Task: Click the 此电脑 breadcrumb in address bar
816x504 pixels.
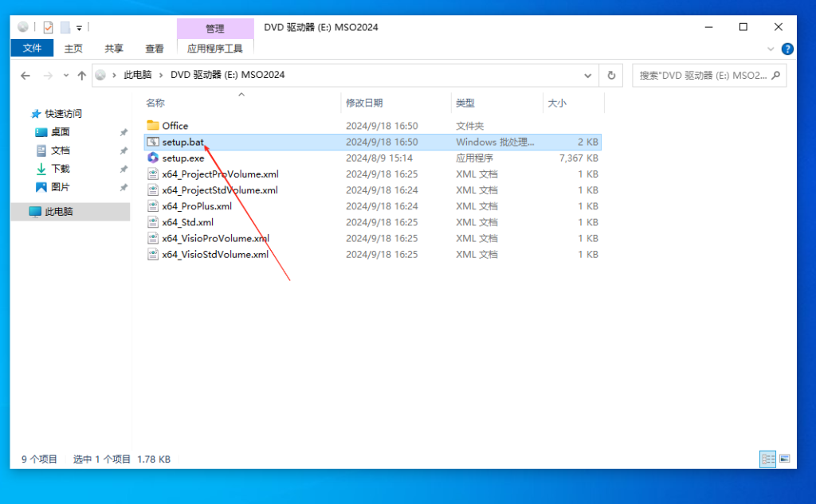Action: click(x=137, y=75)
